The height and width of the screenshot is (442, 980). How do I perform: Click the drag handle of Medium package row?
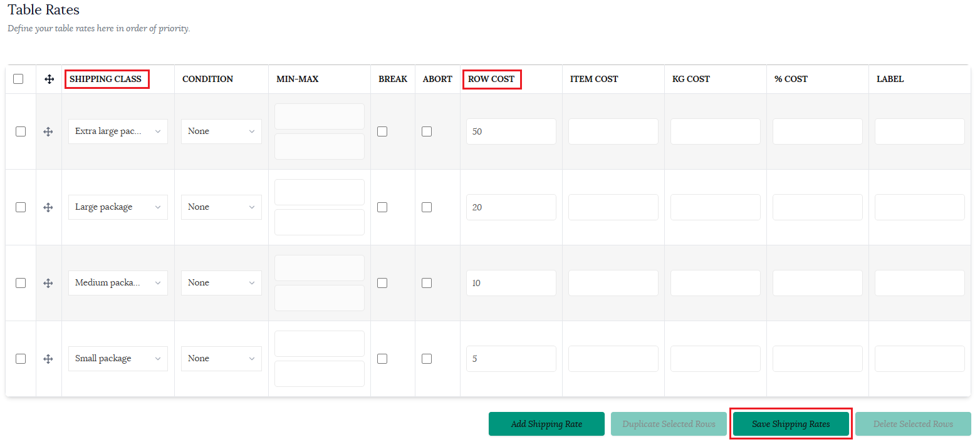pyautogui.click(x=48, y=283)
